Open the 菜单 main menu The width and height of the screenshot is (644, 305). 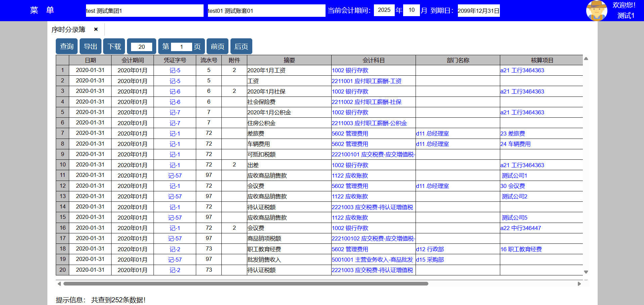point(42,10)
